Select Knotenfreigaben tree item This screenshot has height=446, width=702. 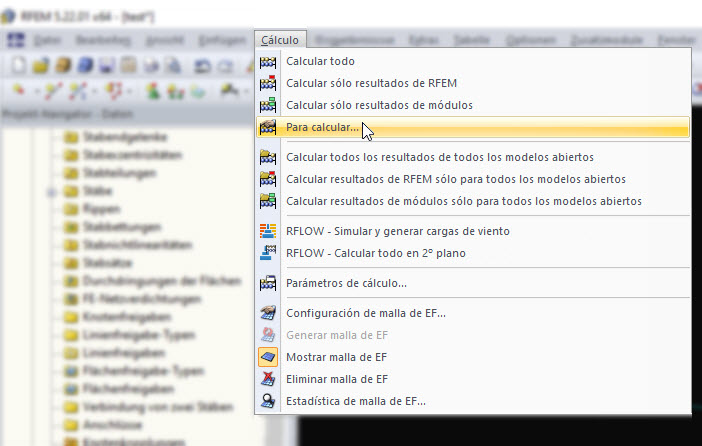(127, 317)
